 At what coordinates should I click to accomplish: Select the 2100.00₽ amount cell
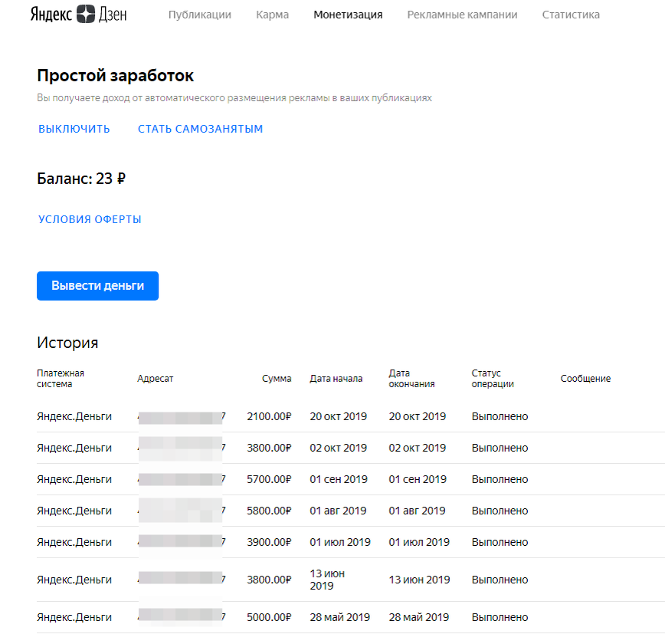(x=269, y=416)
